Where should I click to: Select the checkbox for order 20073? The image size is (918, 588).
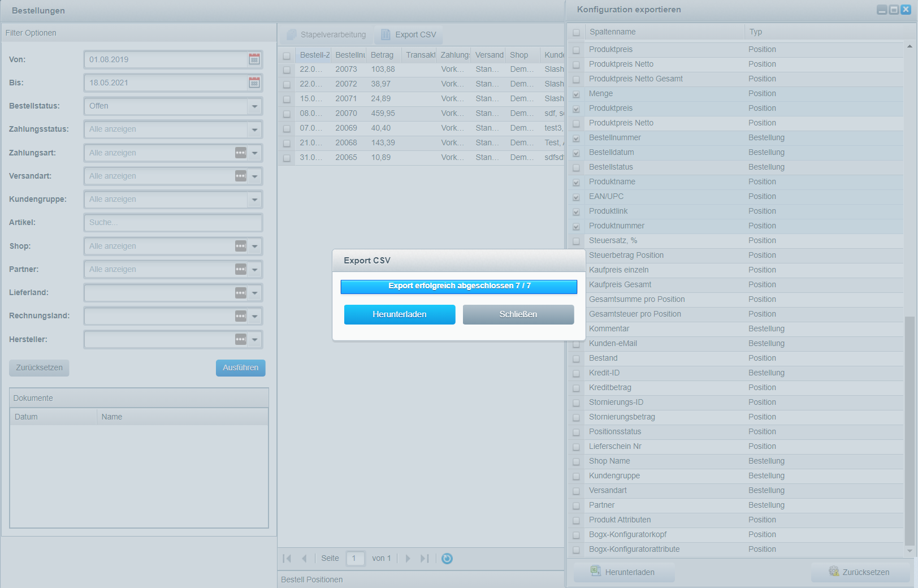click(x=287, y=70)
